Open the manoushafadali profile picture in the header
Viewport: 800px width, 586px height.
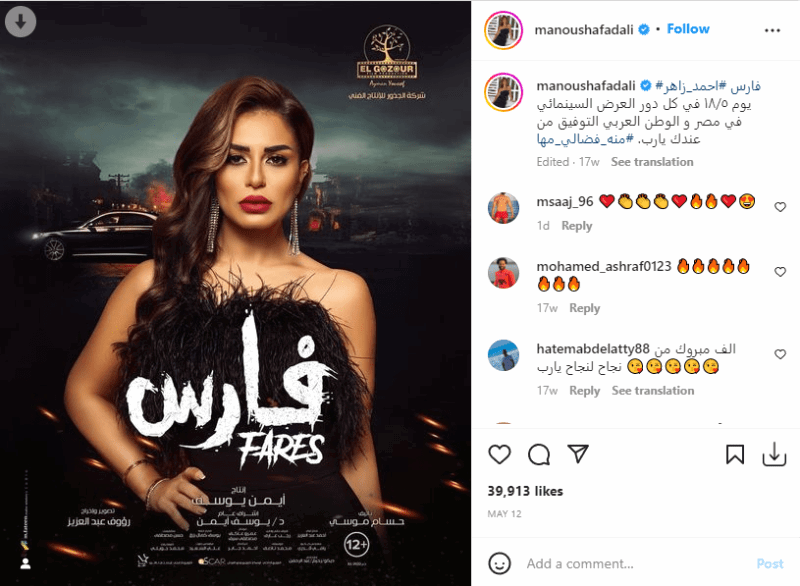pyautogui.click(x=504, y=31)
